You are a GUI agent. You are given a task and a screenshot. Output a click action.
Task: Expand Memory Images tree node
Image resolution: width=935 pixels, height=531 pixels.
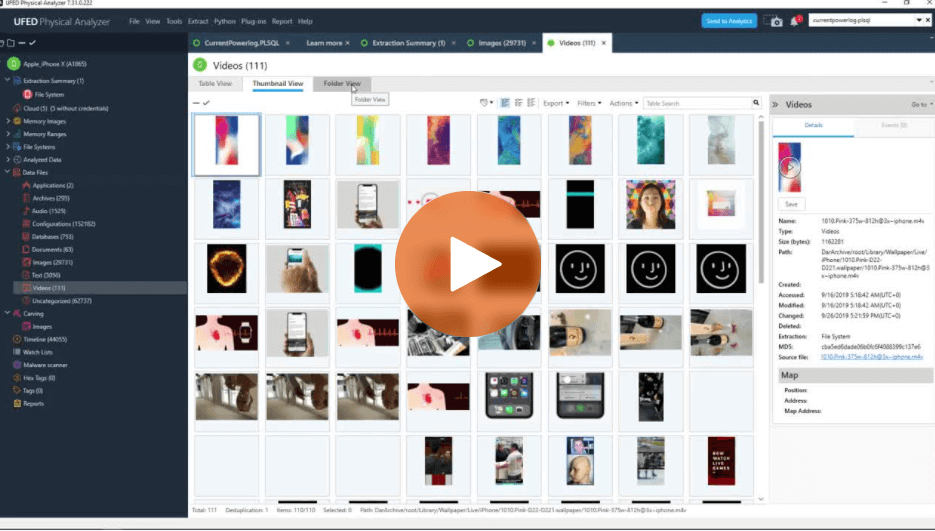click(8, 121)
